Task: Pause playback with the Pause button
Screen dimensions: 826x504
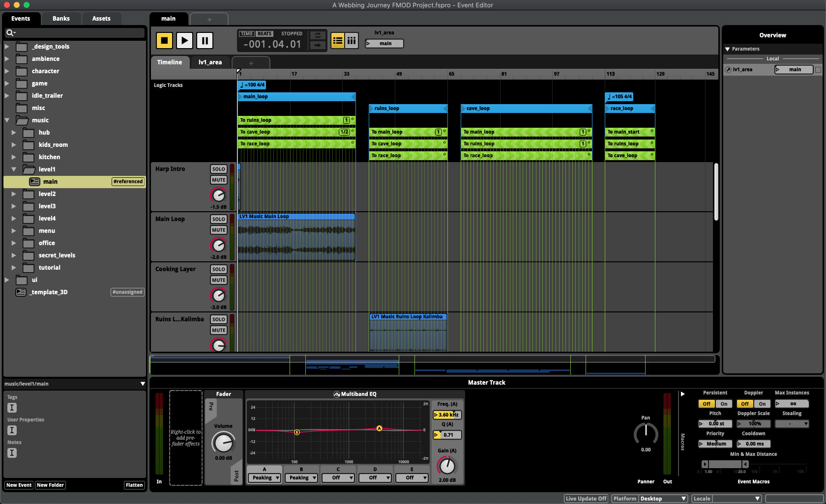Action: pos(205,40)
